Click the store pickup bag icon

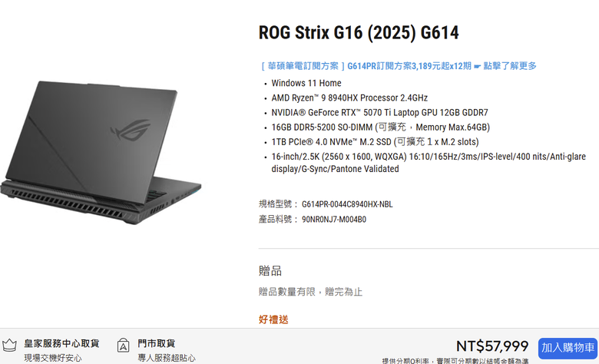123,346
